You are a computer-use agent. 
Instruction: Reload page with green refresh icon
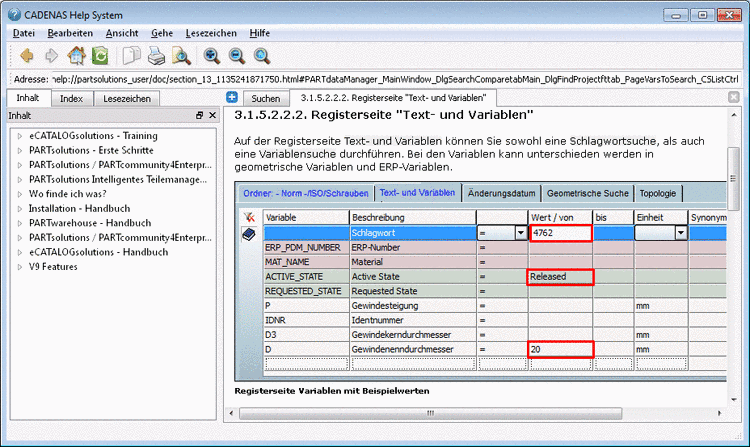click(100, 56)
